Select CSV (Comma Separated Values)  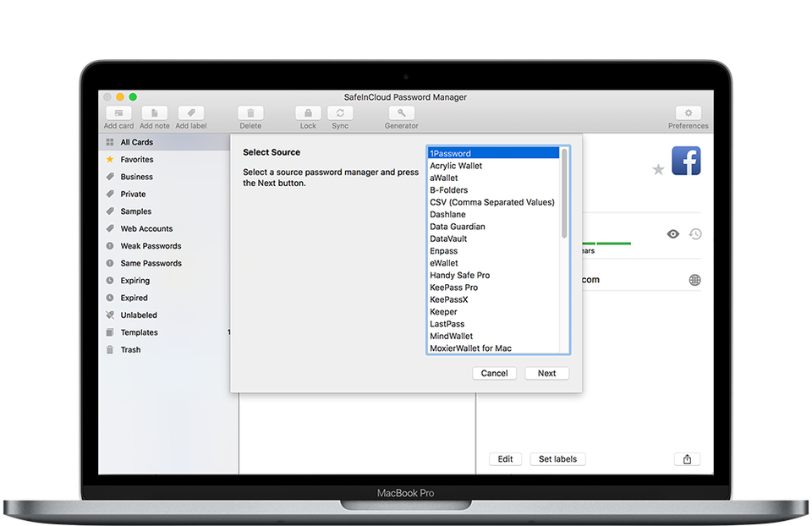[x=493, y=202]
